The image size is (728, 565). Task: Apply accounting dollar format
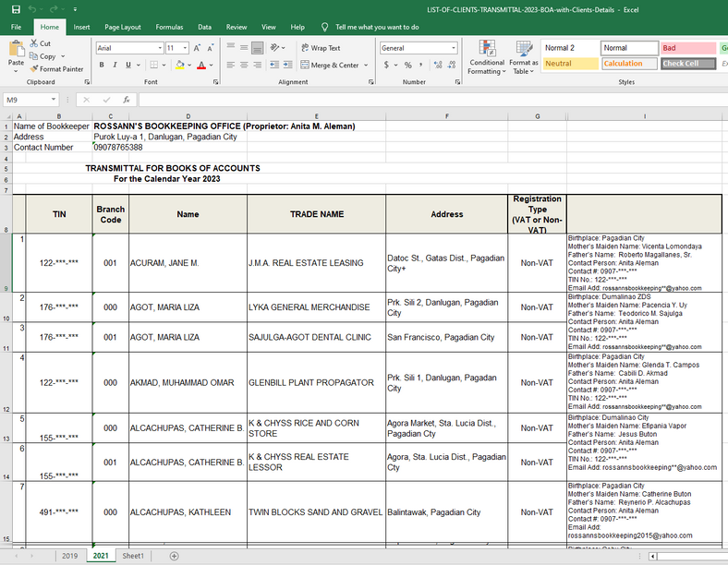tap(386, 65)
